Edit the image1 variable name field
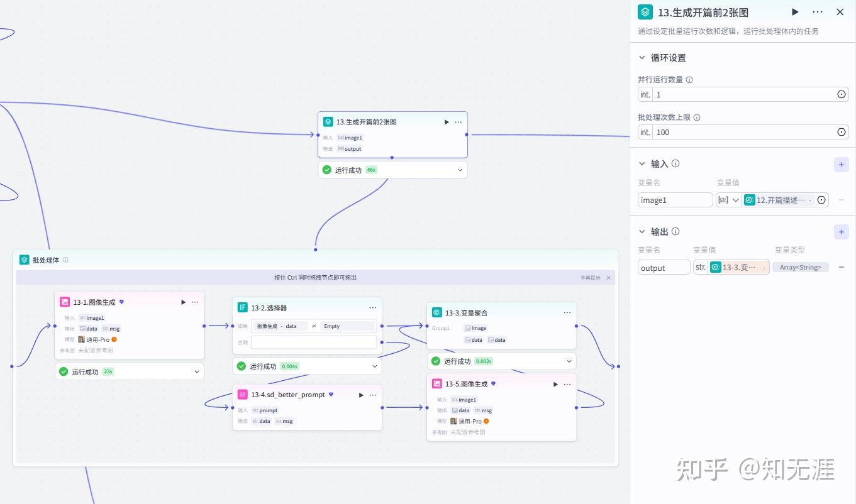Image resolution: width=856 pixels, height=504 pixels. [x=675, y=200]
